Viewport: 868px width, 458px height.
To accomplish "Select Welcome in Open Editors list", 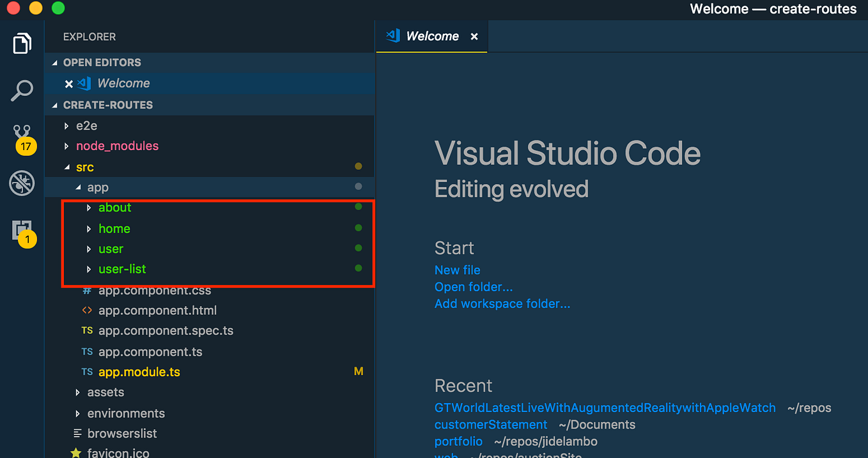I will [123, 83].
